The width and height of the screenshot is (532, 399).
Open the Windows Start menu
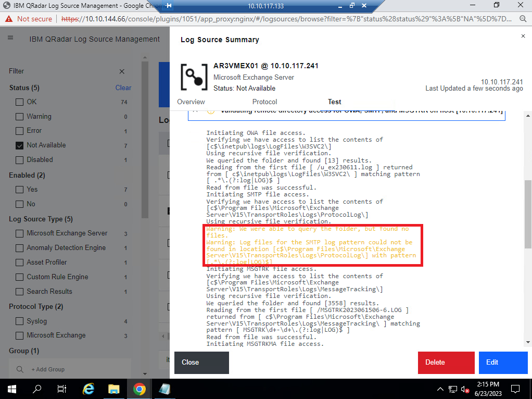coord(12,389)
